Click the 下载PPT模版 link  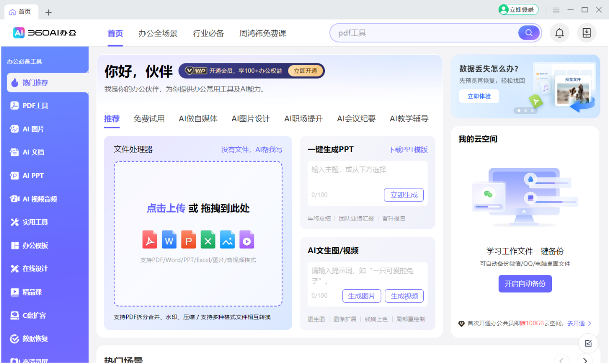click(408, 150)
